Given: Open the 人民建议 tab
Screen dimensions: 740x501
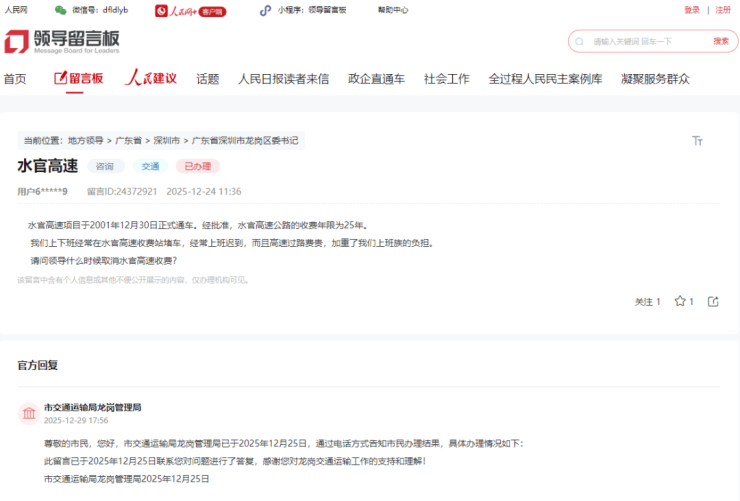Looking at the screenshot, I should (151, 78).
